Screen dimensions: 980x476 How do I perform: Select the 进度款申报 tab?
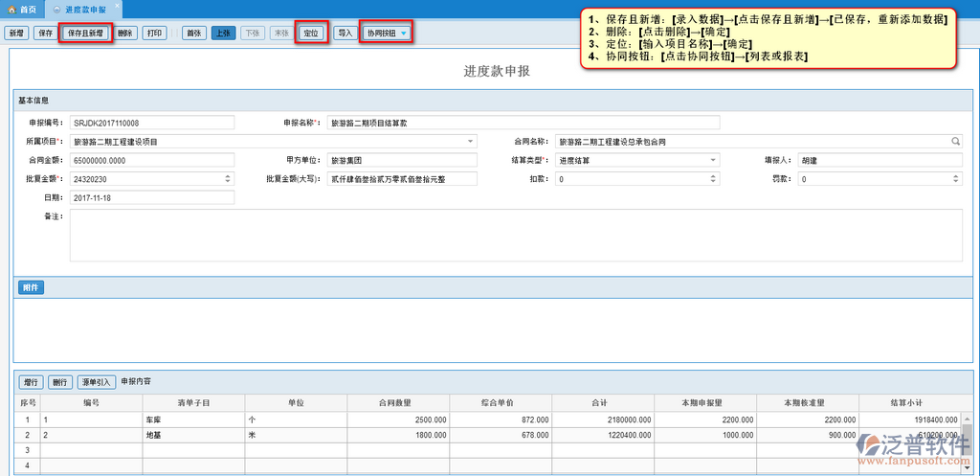tap(84, 8)
